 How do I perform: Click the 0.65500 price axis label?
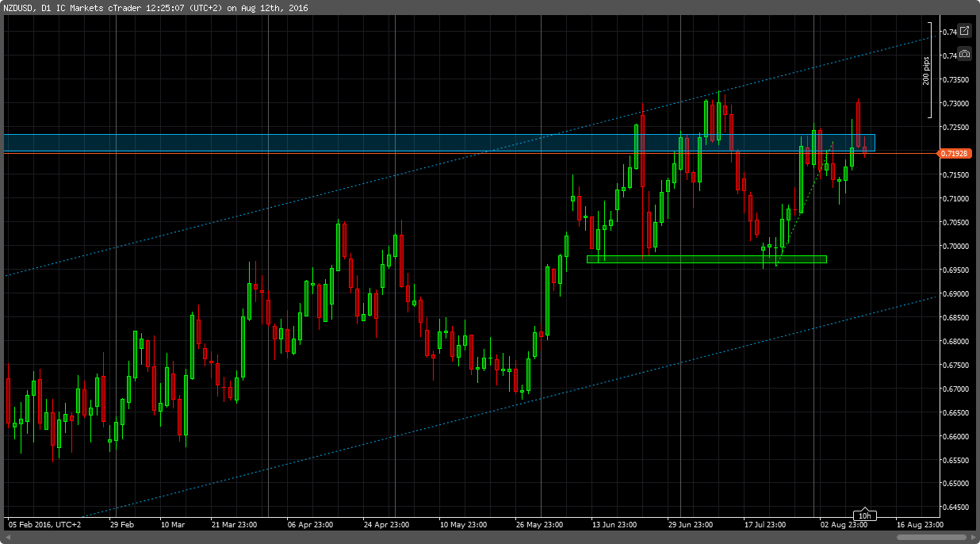click(955, 461)
